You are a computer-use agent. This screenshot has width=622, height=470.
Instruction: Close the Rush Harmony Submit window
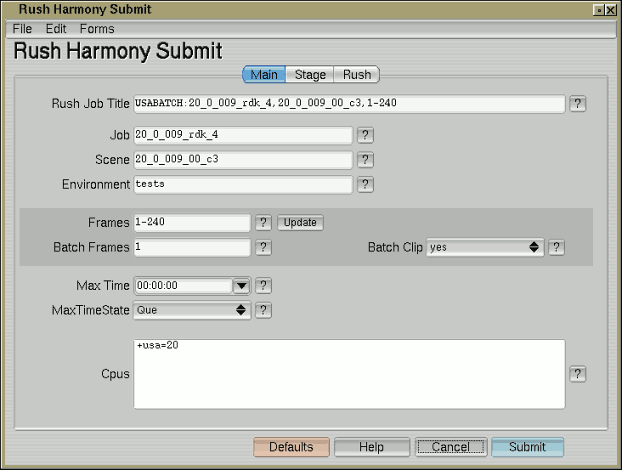[611, 10]
